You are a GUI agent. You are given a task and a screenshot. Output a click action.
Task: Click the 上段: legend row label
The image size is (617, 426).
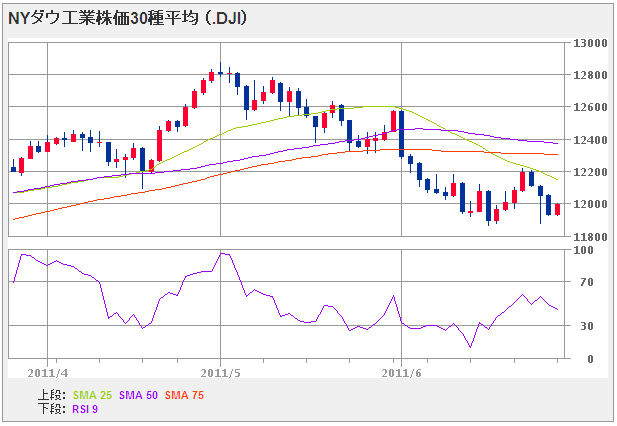52,395
